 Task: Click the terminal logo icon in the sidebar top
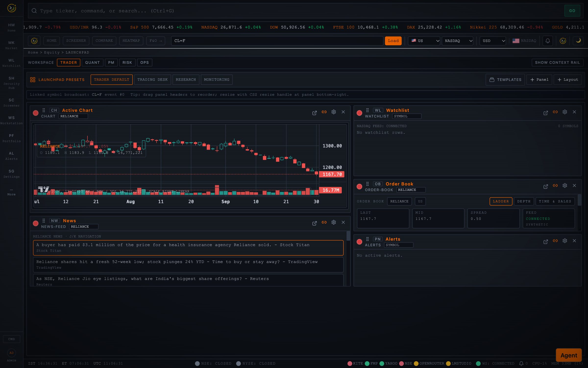click(12, 8)
